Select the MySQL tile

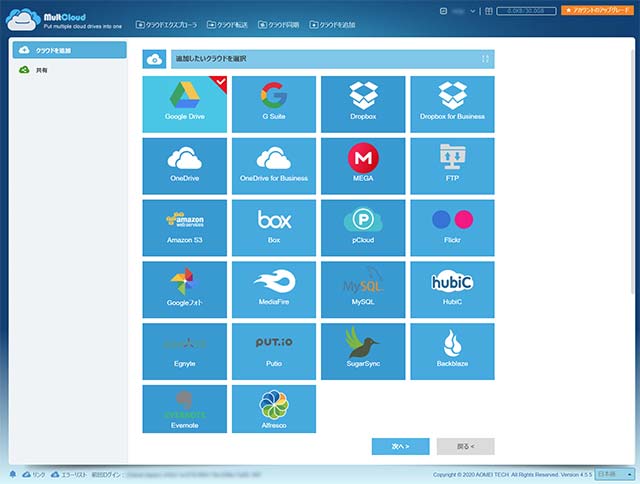(x=363, y=290)
